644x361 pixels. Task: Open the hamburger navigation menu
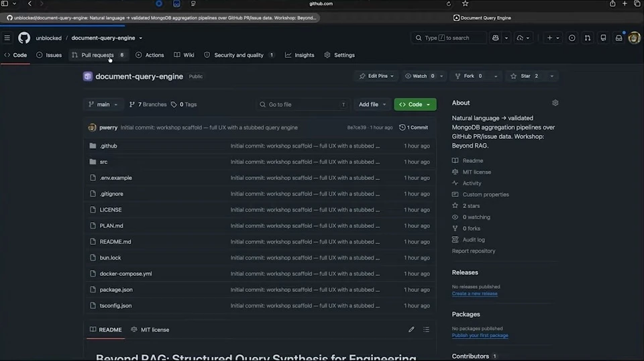pos(7,38)
